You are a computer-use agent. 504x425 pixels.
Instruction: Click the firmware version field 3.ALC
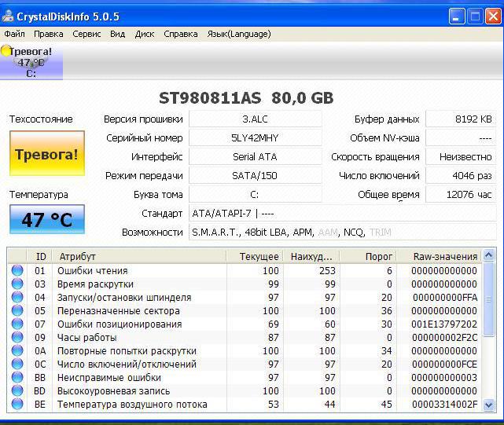256,119
